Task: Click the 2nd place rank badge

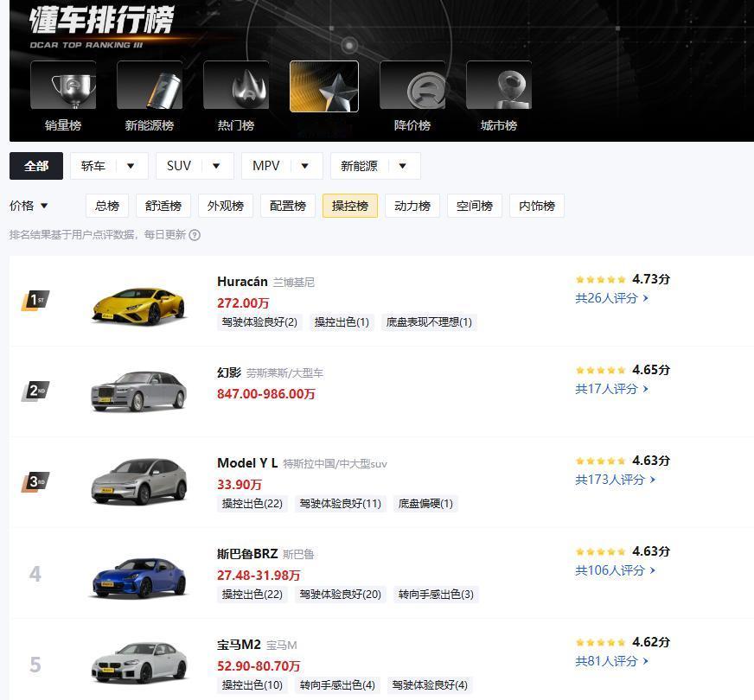Action: click(35, 391)
